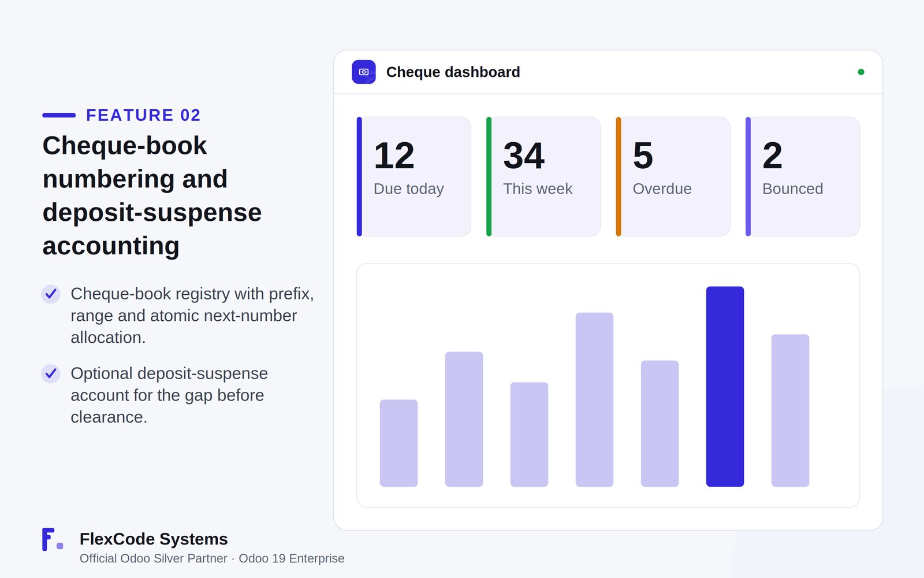Open the This week card showing 34

tap(543, 176)
